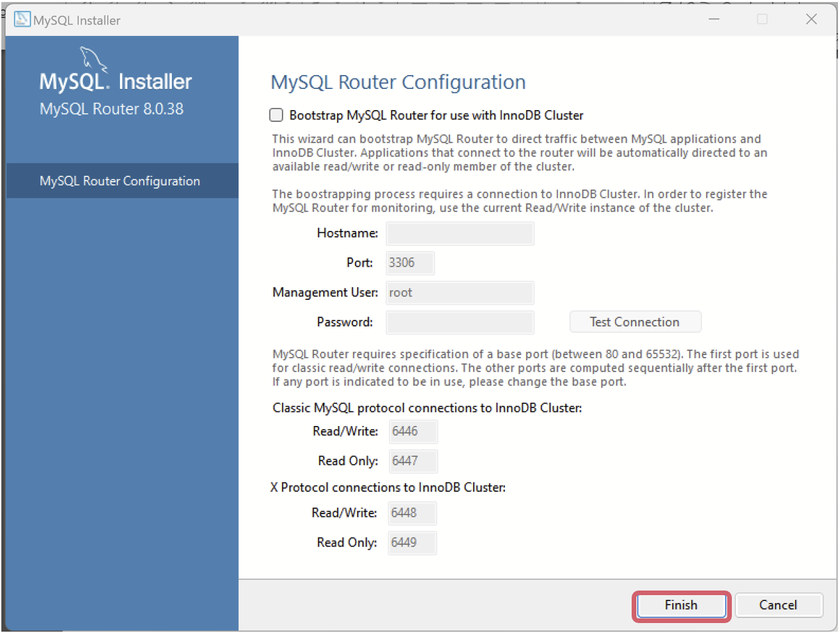Click 'Bootstrap MySQL Router for use with InnoDB Cluster' label
The height and width of the screenshot is (633, 840).
pos(437,115)
